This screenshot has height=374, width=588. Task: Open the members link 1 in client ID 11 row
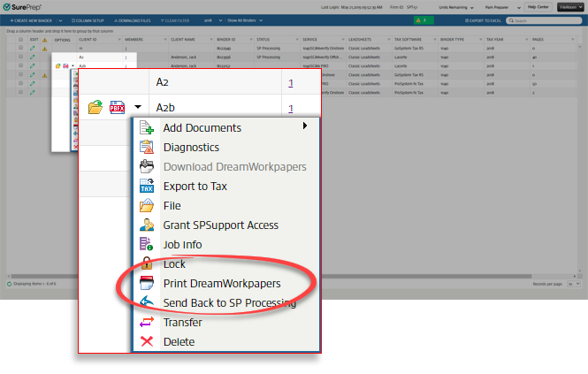pyautogui.click(x=126, y=49)
